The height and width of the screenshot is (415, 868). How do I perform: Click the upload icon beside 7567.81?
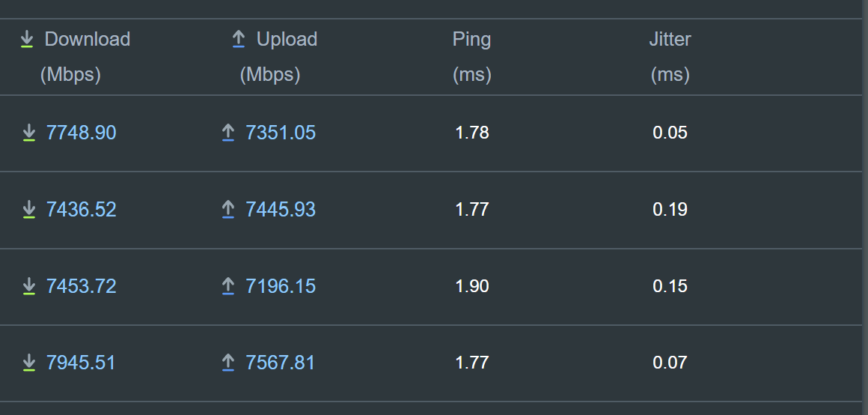[x=228, y=363]
